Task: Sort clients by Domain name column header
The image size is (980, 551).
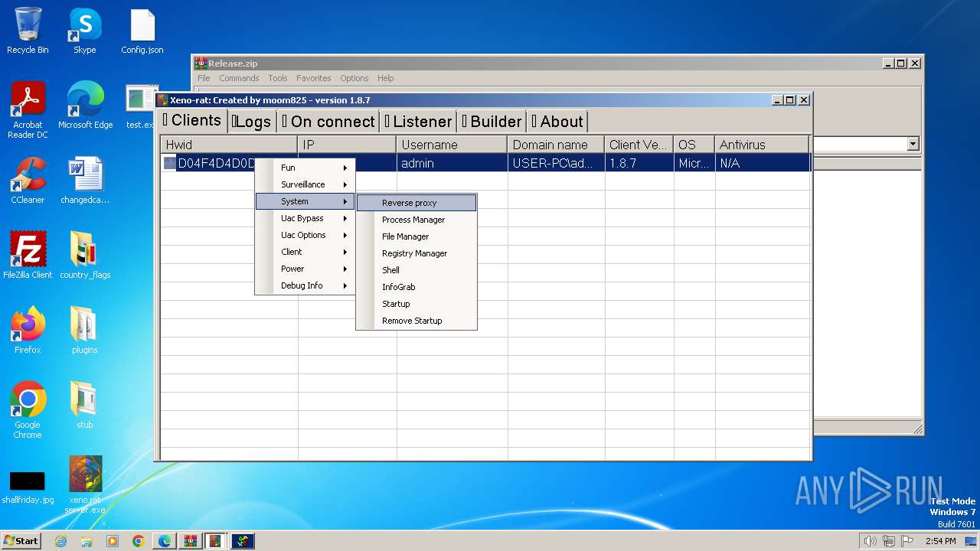Action: coord(556,144)
